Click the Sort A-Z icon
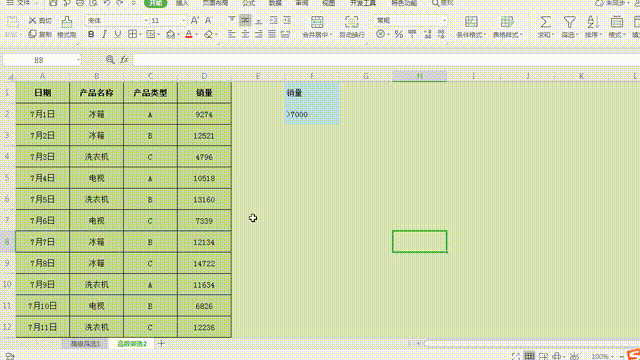The image size is (640, 360). tap(593, 22)
